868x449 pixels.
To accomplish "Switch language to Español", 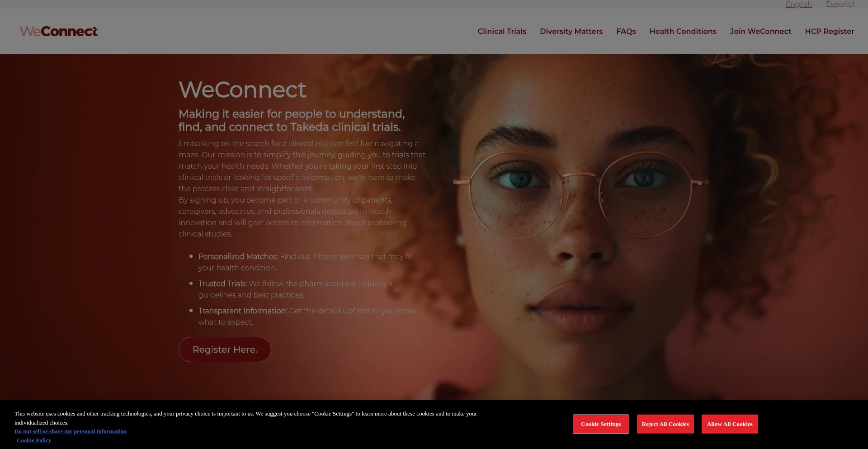I will tap(840, 4).
